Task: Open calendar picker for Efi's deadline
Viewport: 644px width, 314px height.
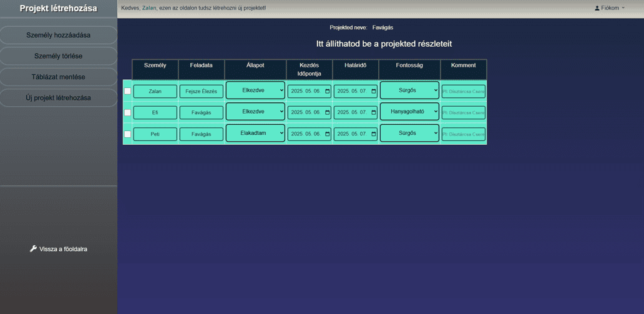Action: (x=374, y=112)
